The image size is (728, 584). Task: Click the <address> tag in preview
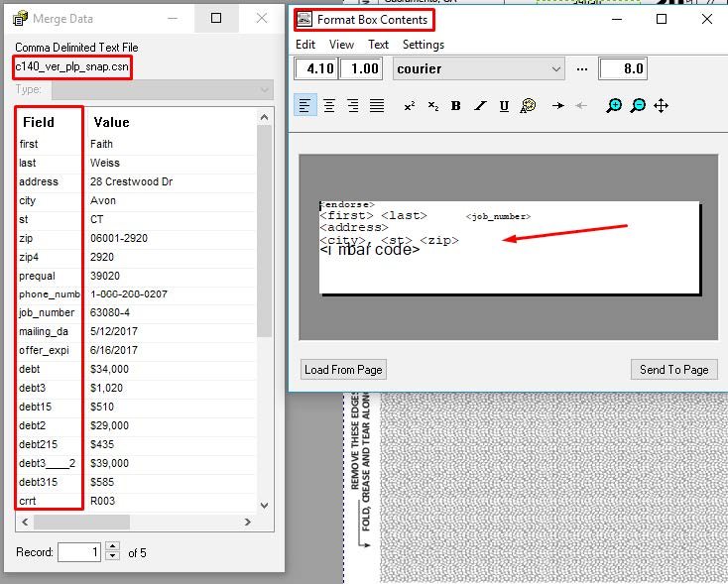click(x=354, y=227)
